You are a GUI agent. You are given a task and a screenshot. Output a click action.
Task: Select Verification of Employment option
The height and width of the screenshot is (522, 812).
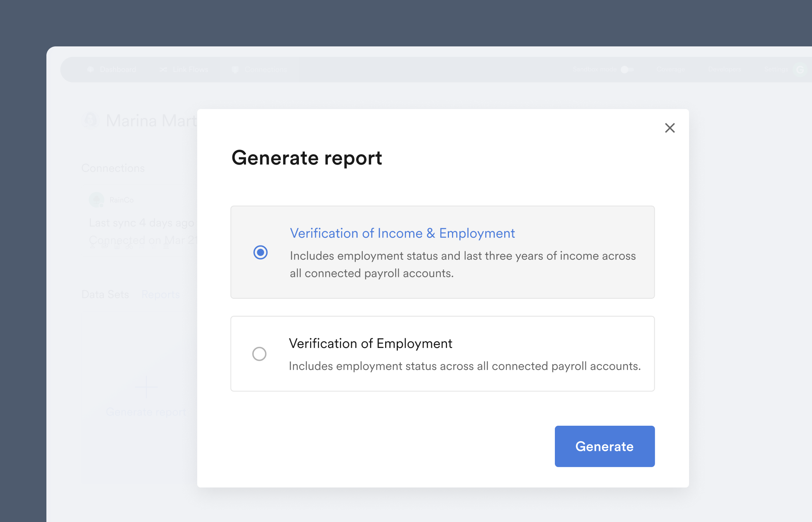[259, 353]
